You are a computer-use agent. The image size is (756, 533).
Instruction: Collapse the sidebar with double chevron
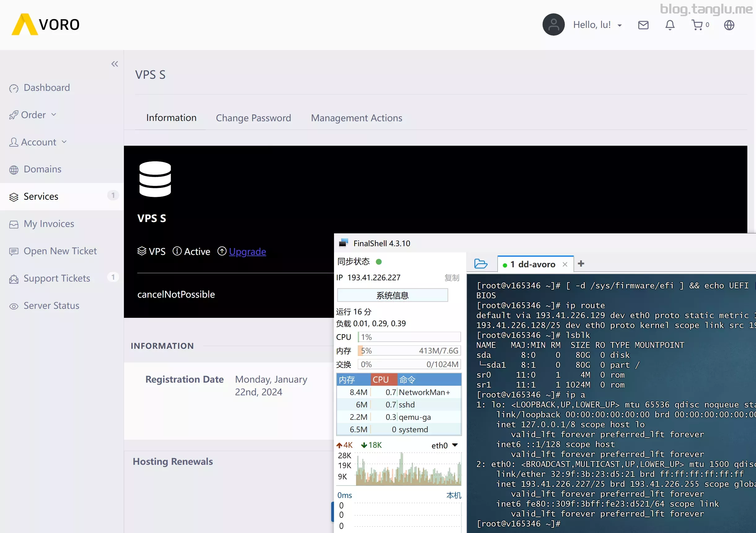[115, 64]
